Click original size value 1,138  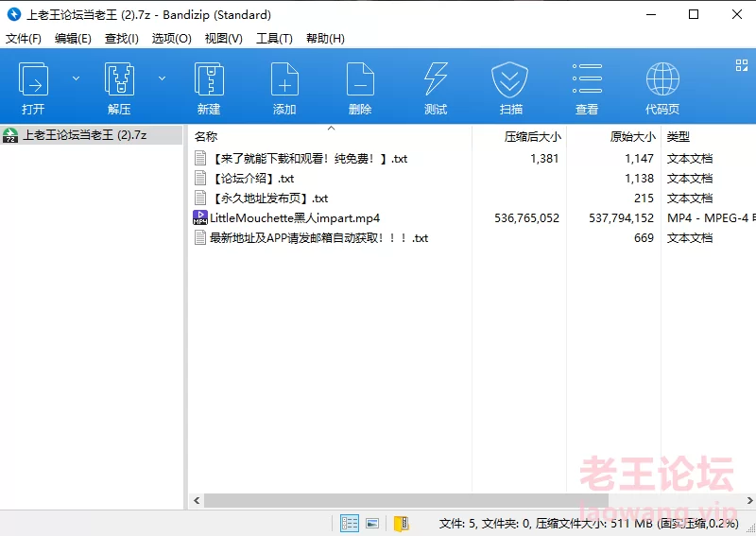tap(640, 179)
